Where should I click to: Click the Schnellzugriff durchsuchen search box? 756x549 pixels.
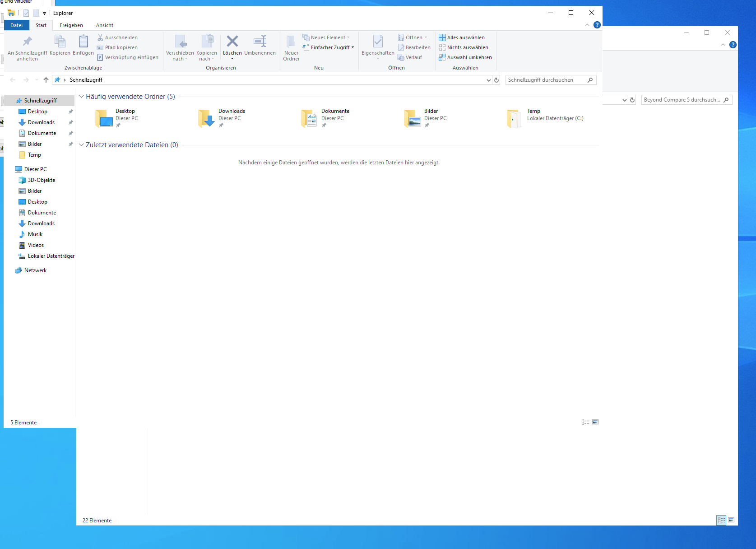click(551, 80)
